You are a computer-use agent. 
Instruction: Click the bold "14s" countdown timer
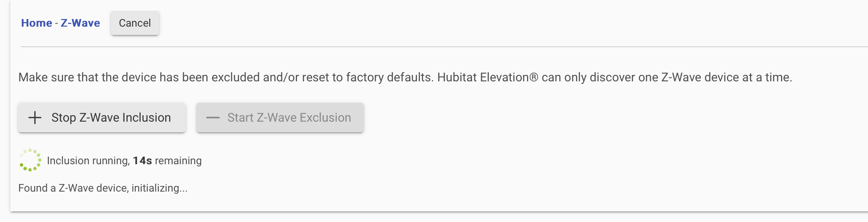click(x=142, y=161)
